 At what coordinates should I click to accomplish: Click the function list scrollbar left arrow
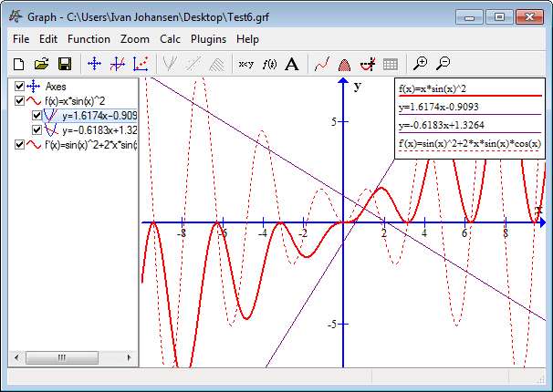coord(16,357)
